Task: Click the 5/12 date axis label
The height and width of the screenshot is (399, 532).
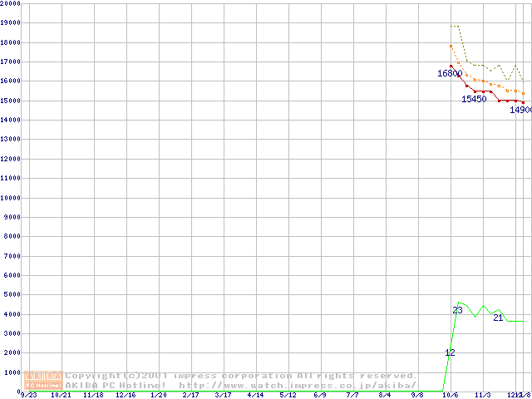Action: coord(288,396)
